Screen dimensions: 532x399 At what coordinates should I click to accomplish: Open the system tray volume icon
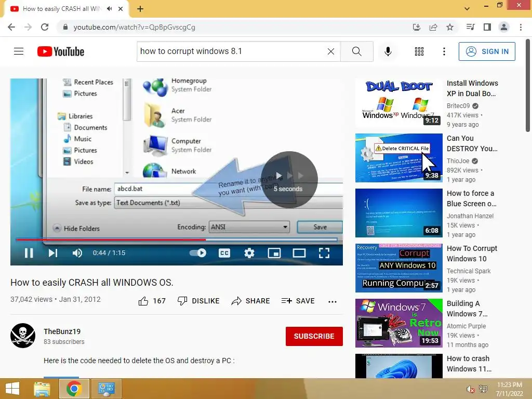(x=470, y=390)
